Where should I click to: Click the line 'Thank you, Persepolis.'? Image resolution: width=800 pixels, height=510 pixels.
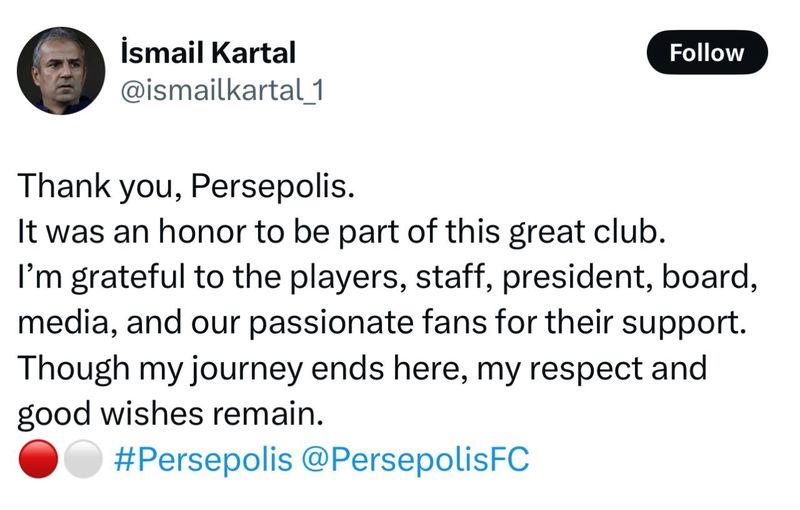[186, 186]
